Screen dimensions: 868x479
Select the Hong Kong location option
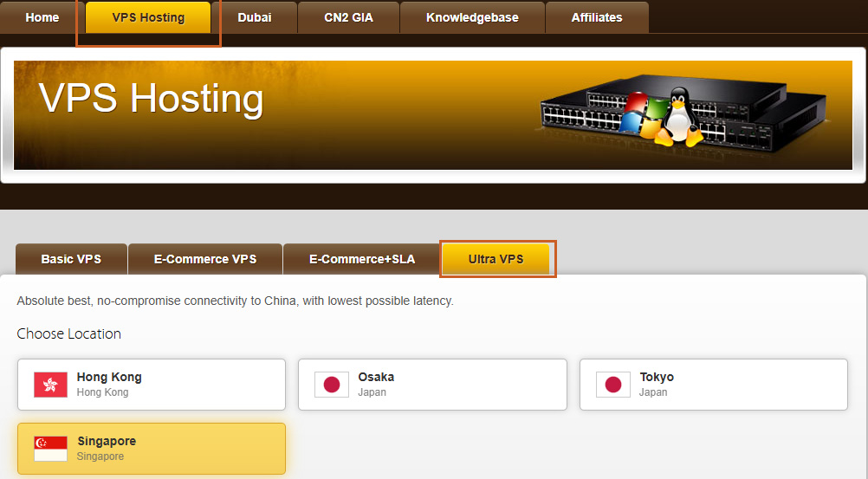(x=151, y=385)
